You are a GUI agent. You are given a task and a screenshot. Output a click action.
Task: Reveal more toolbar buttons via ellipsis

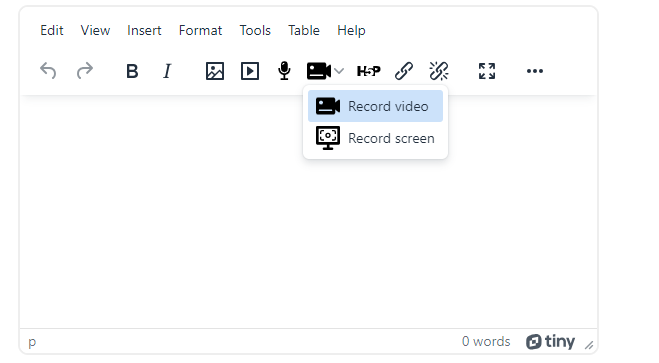point(535,71)
